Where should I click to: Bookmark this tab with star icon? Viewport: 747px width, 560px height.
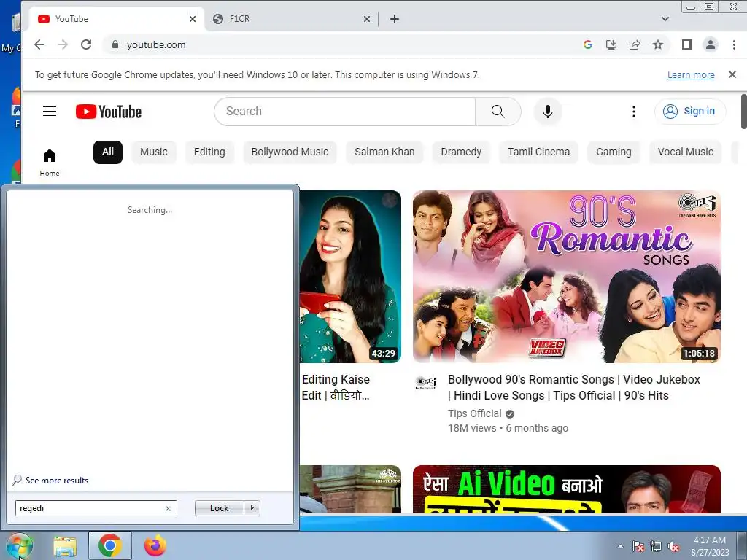coord(658,44)
